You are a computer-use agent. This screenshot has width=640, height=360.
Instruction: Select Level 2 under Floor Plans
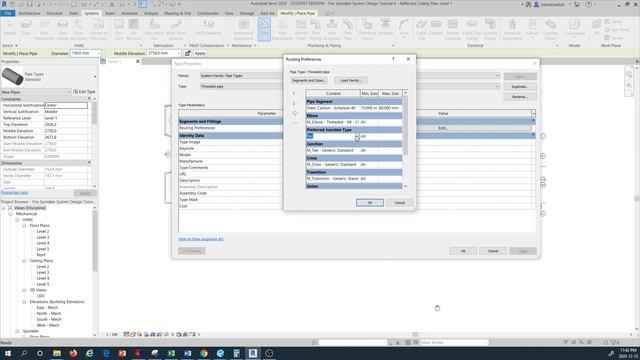43,231
